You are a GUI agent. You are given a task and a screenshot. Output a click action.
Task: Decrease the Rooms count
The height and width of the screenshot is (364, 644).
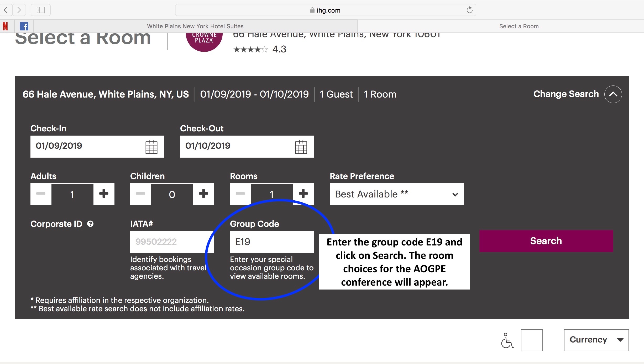[x=240, y=194]
